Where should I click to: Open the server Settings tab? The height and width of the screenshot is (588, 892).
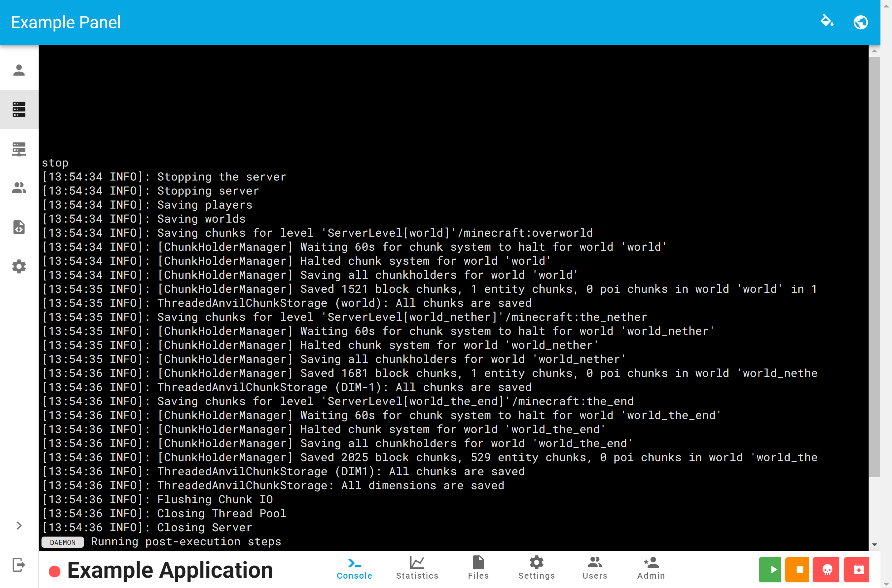point(537,567)
